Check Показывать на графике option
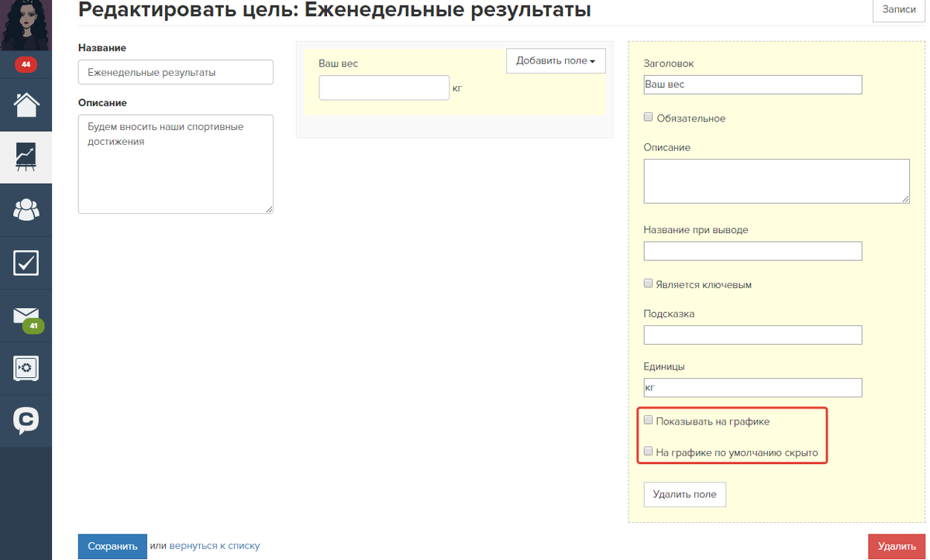930x560 pixels. click(x=649, y=421)
